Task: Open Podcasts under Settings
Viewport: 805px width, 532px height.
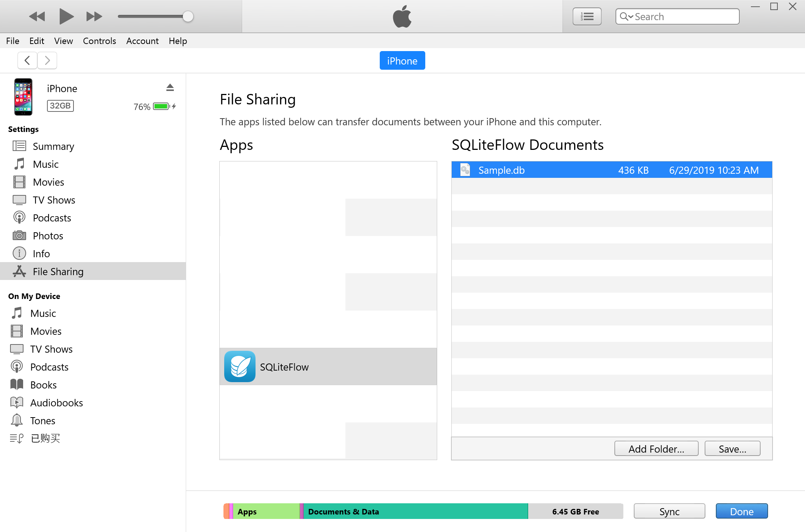Action: 52,218
